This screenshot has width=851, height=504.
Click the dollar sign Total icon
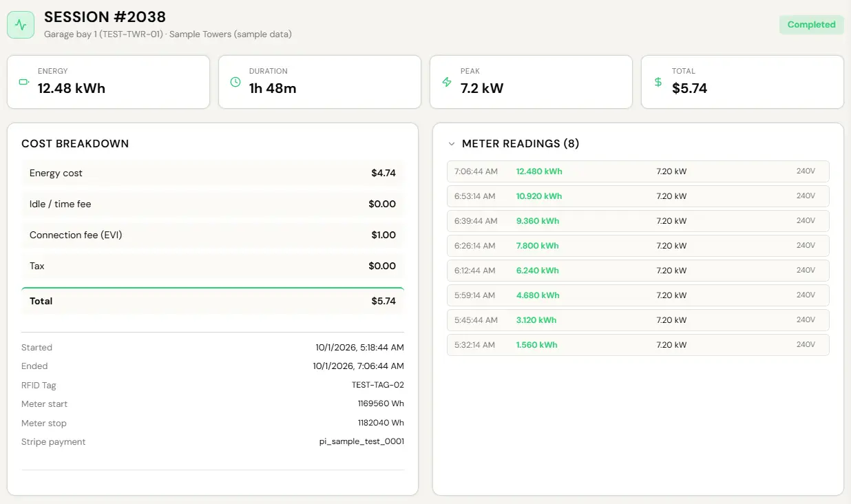tap(658, 82)
